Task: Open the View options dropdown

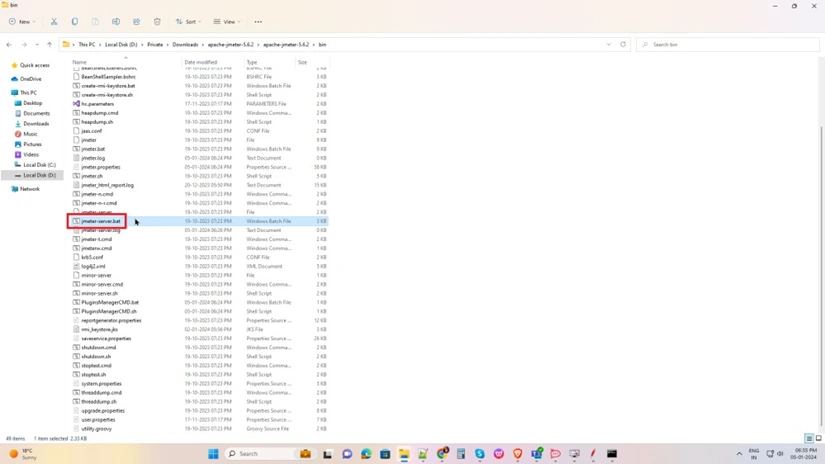Action: pos(227,21)
